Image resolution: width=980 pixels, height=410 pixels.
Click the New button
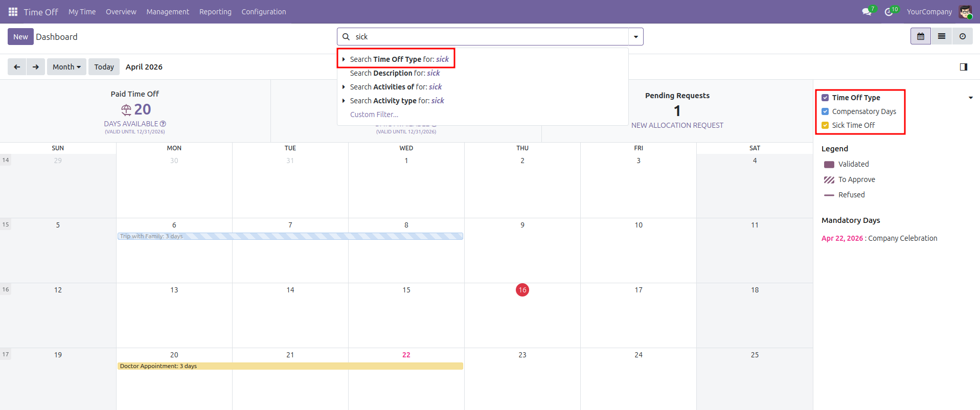20,37
